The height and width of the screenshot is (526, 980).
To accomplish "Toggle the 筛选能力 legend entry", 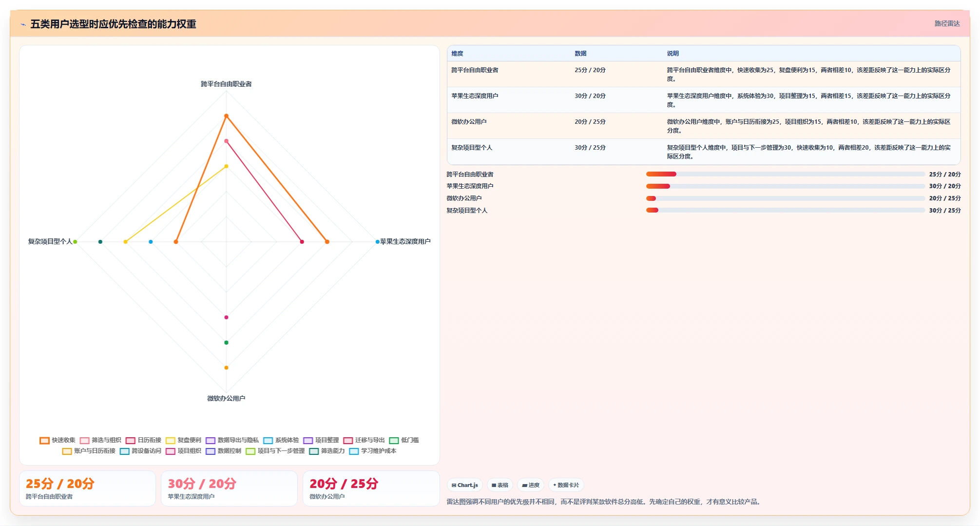I will point(327,451).
